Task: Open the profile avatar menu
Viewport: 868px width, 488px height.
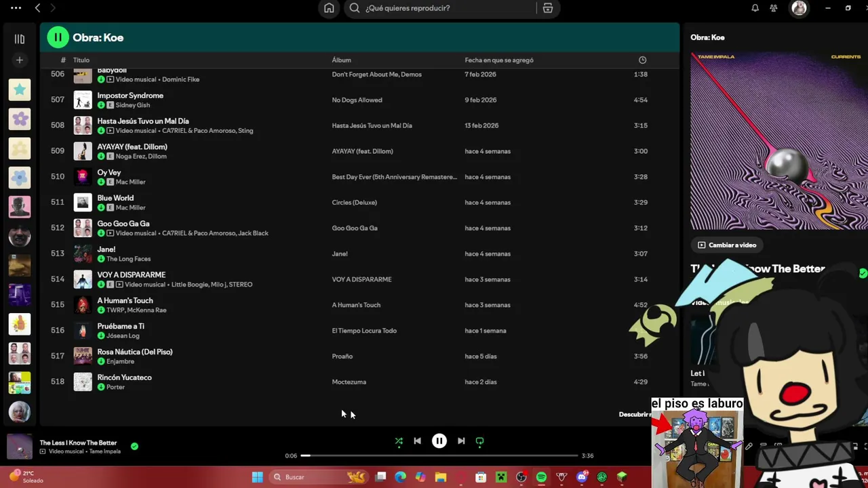Action: [799, 8]
